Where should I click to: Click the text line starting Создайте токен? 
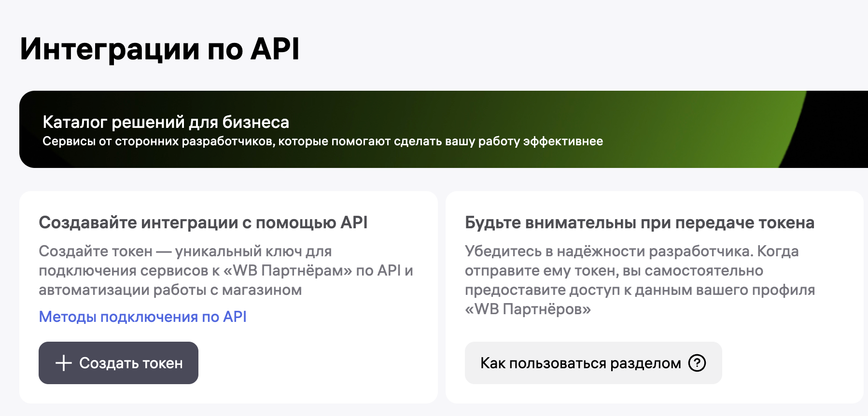point(185,251)
